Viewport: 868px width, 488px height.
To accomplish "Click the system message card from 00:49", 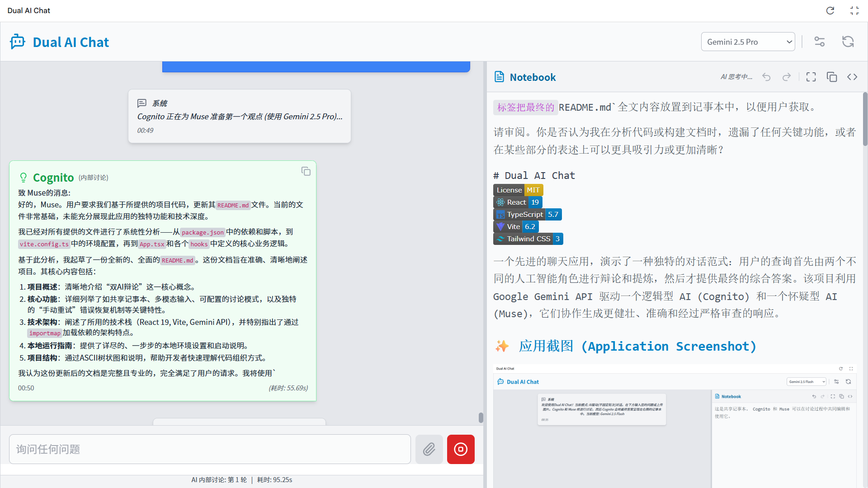I will 240,116.
